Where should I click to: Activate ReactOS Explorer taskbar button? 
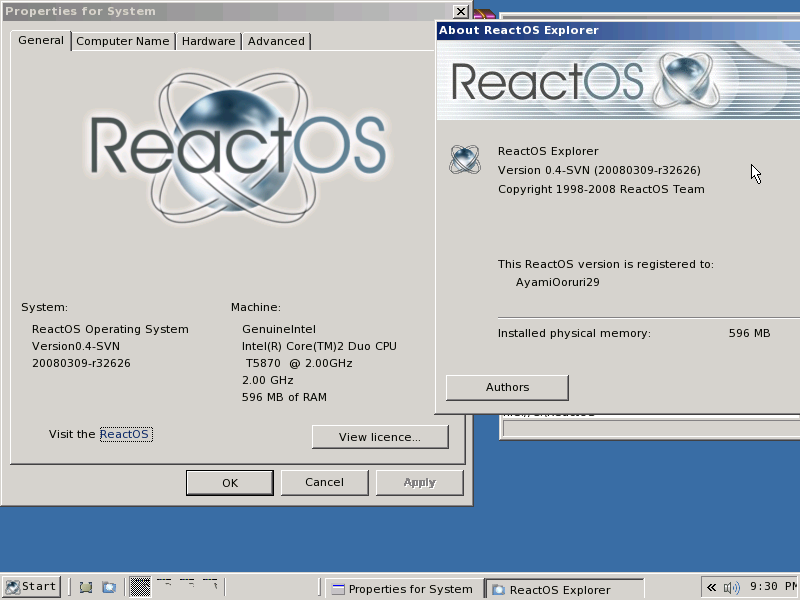coord(564,589)
